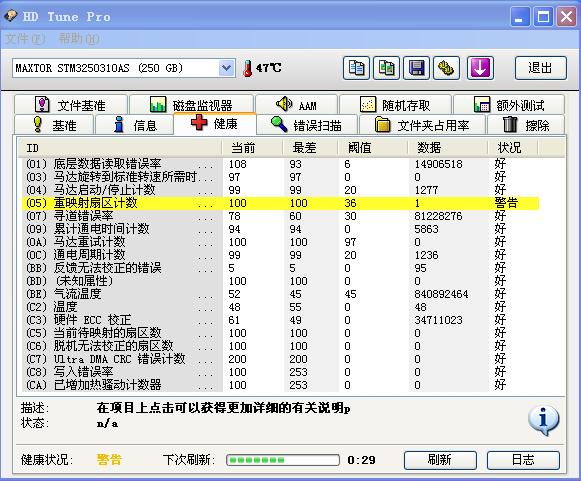
Task: Click the 数据 column header
Action: click(x=448, y=148)
